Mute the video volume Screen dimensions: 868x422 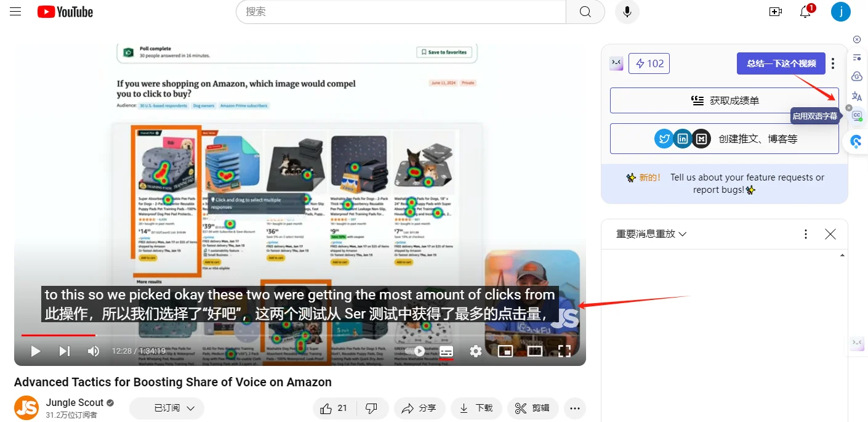coord(93,351)
